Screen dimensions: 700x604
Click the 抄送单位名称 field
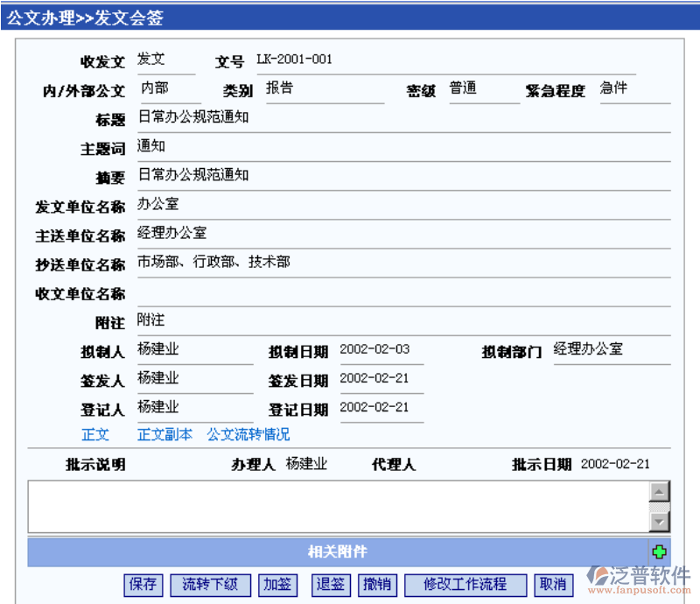click(x=402, y=263)
